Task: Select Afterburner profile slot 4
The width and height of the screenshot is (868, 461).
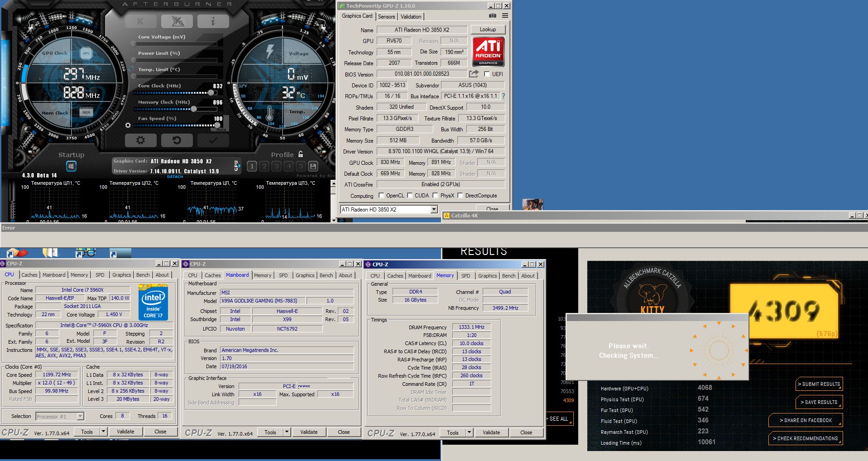Action: 289,166
